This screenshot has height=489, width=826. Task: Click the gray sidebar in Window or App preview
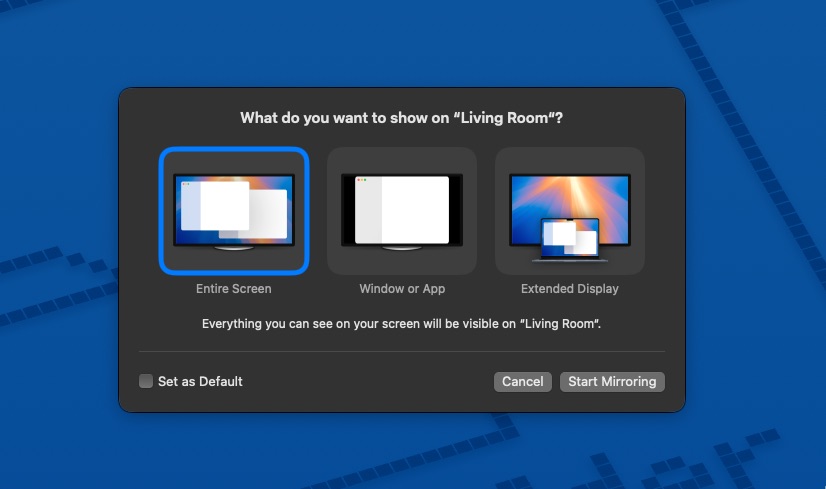(x=368, y=212)
